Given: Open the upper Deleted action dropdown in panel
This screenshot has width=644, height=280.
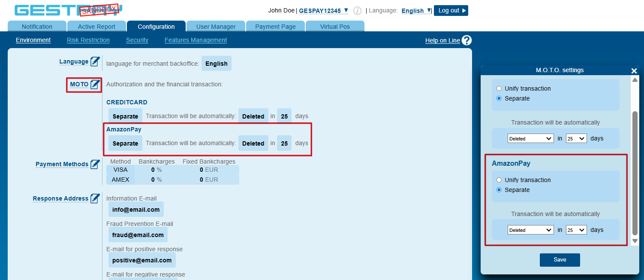Looking at the screenshot, I should click(x=530, y=138).
